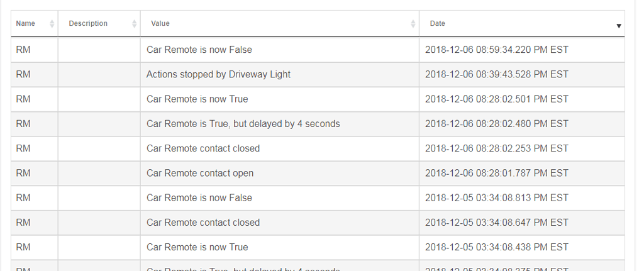Select the 'Car Remote is True, but delayed by 4 seconds' row

tap(318, 124)
